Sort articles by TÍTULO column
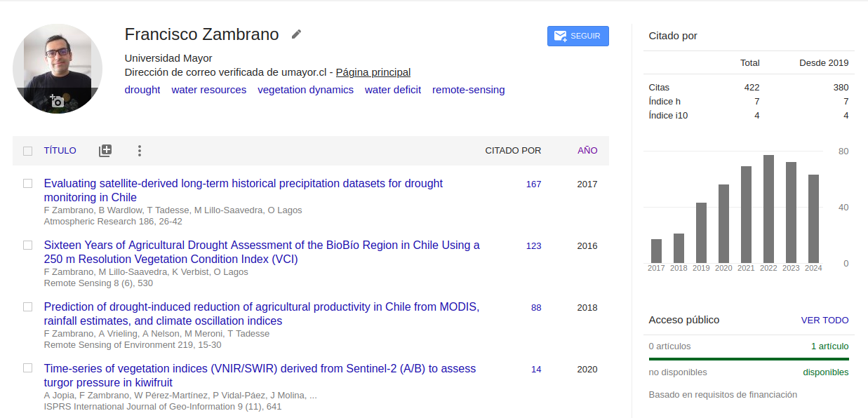This screenshot has height=418, width=868. pyautogui.click(x=60, y=150)
